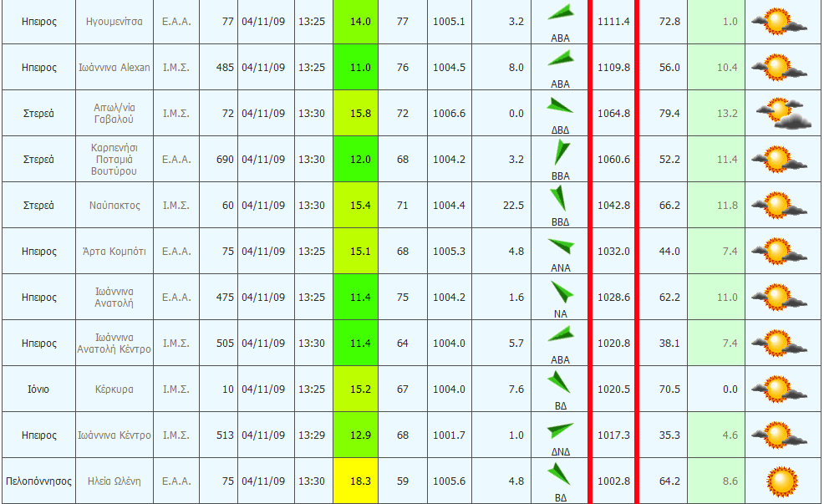Open the Ηγουμενίτσα station name
Image resolution: width=824 pixels, height=504 pixels.
[114, 21]
